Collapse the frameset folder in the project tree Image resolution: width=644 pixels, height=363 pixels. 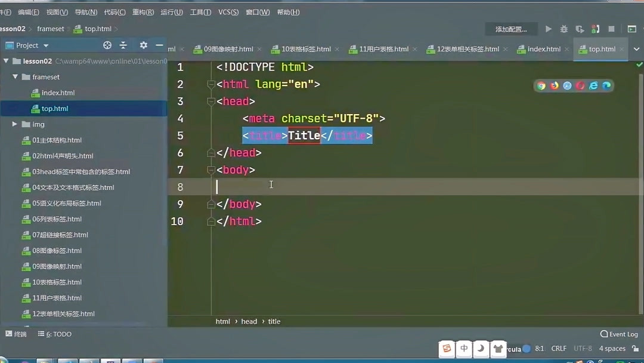pos(16,76)
